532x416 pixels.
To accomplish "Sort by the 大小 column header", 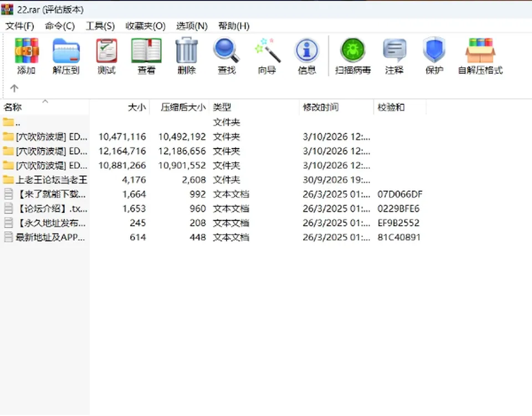I will (x=120, y=107).
